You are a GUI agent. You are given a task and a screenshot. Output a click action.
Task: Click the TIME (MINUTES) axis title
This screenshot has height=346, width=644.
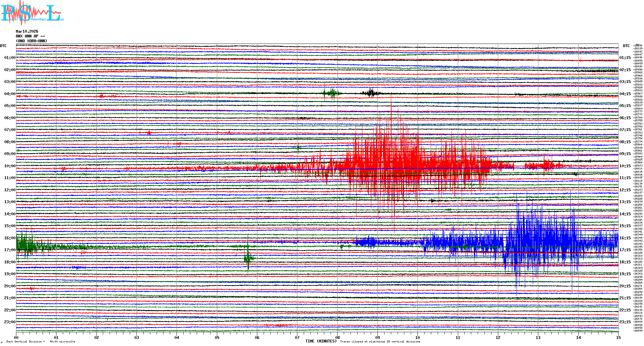[x=321, y=341]
